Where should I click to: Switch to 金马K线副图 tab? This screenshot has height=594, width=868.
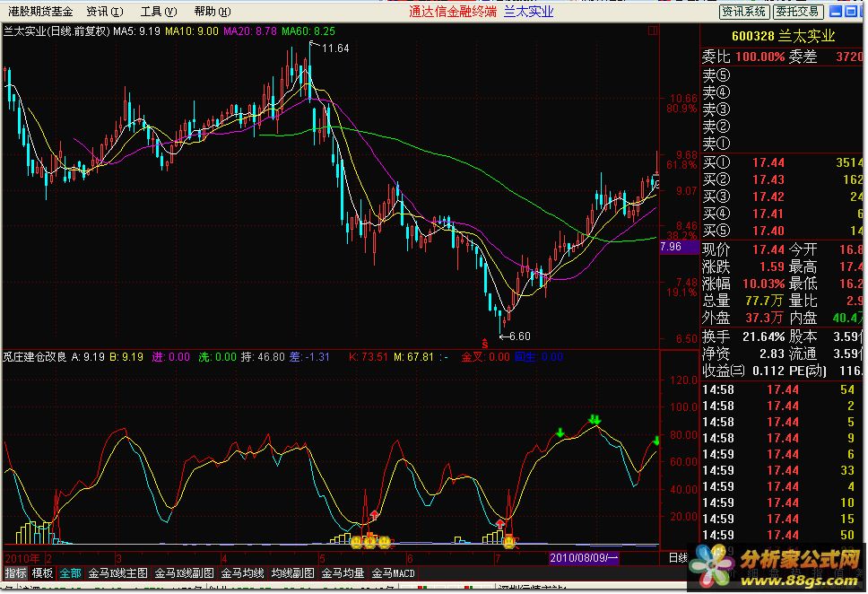[185, 573]
